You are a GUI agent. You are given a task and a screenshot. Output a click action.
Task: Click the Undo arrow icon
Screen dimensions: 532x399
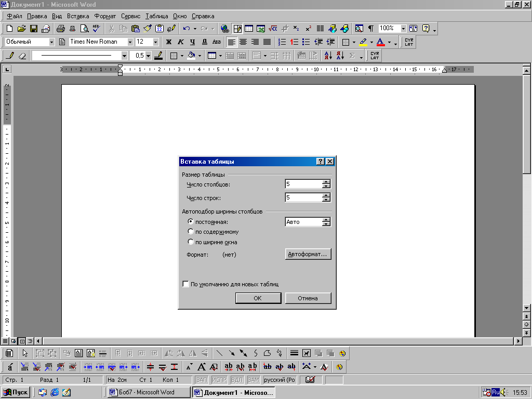[187, 29]
